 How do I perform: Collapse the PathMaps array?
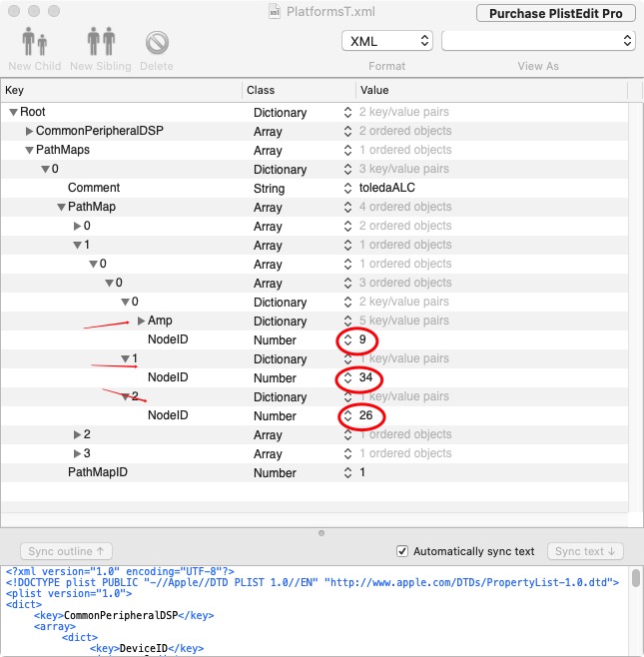coord(29,151)
